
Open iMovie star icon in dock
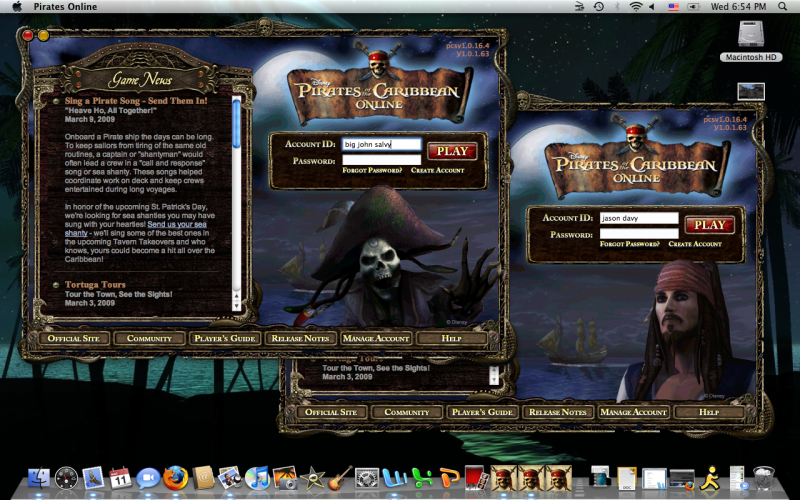pyautogui.click(x=312, y=479)
